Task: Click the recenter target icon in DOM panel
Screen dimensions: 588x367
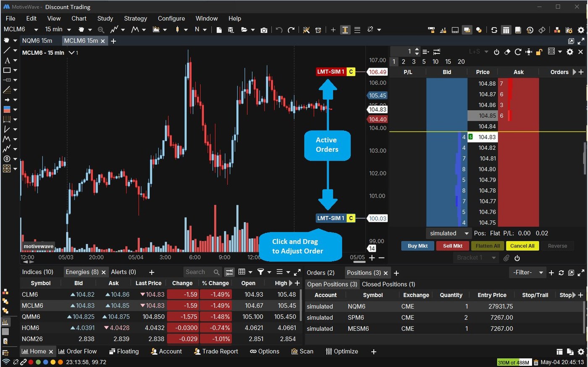Action: click(x=529, y=52)
